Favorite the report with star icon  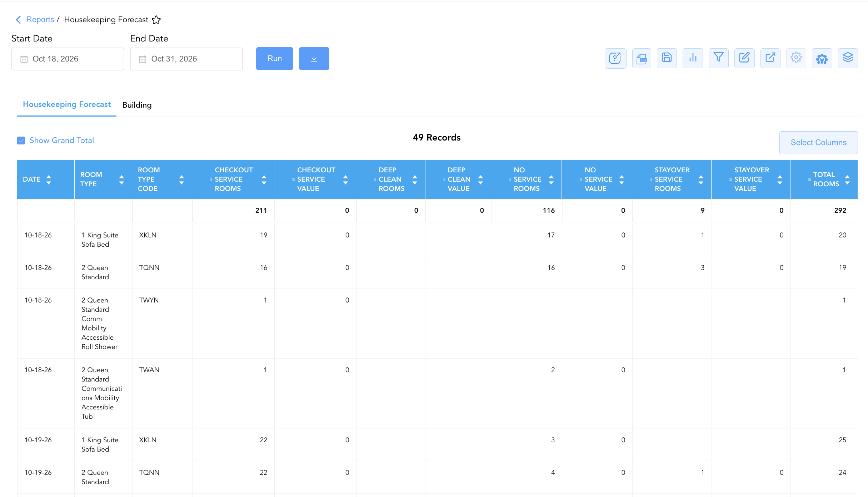point(156,20)
